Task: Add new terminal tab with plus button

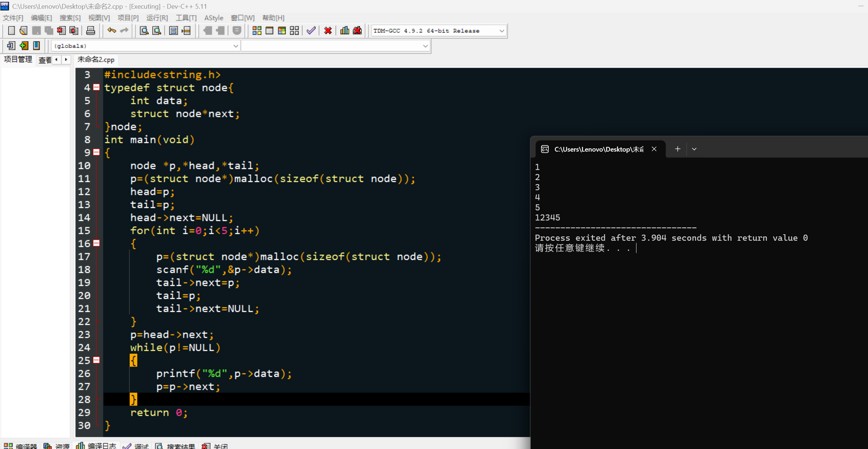Action: tap(678, 149)
